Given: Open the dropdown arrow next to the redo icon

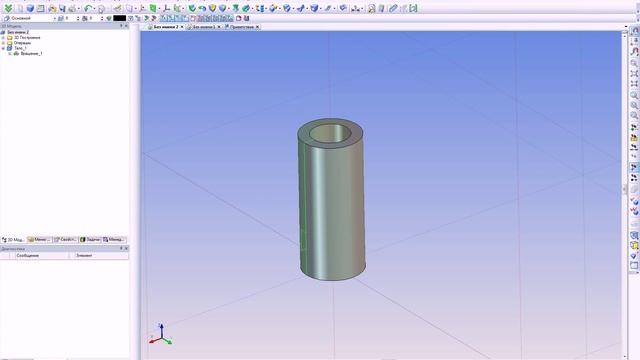Looking at the screenshot, I should click(108, 9).
